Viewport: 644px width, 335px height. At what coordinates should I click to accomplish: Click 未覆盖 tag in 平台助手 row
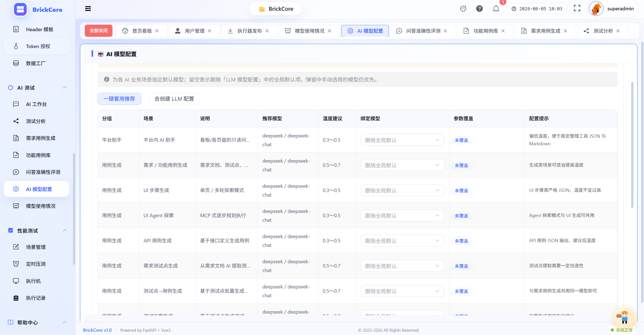[x=461, y=140]
